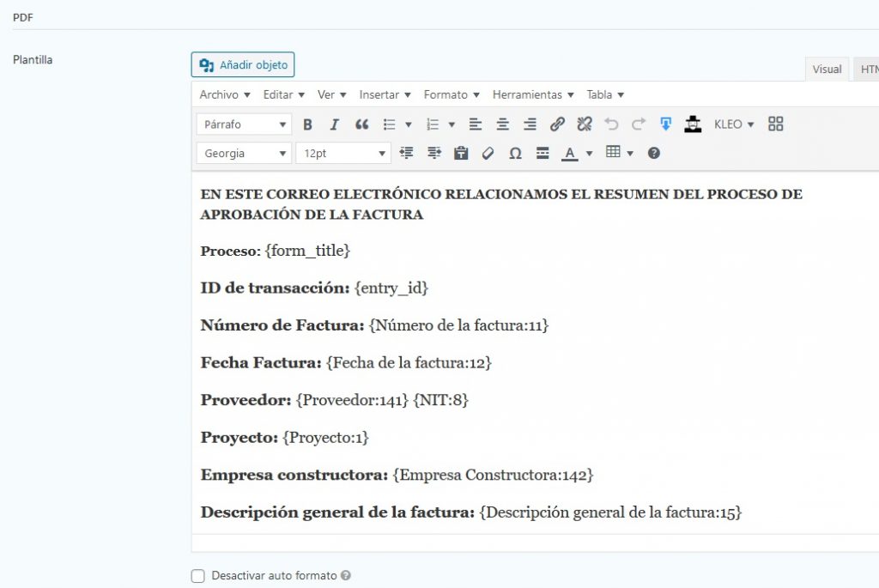Expand the Georgia font family dropdown
Image resolution: width=879 pixels, height=588 pixels.
click(245, 154)
